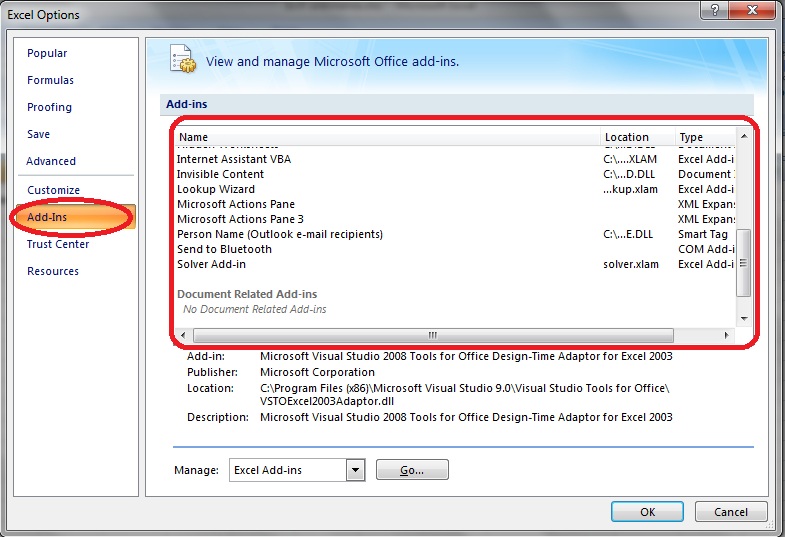Click the COM Add-in type cell
Viewport: 785px width, 537px height.
point(706,249)
